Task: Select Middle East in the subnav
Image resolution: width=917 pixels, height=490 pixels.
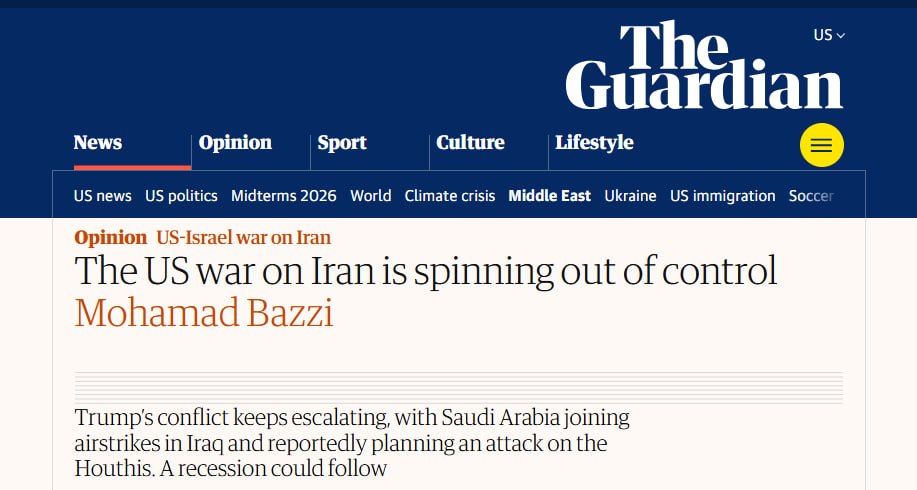Action: click(x=550, y=196)
